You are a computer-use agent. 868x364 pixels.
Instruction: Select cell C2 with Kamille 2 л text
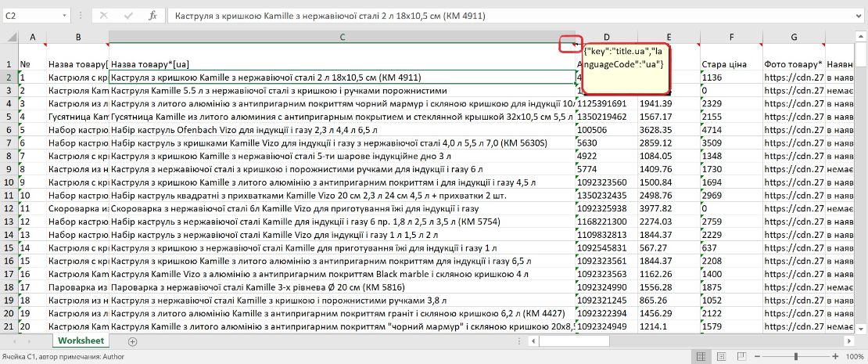point(342,77)
